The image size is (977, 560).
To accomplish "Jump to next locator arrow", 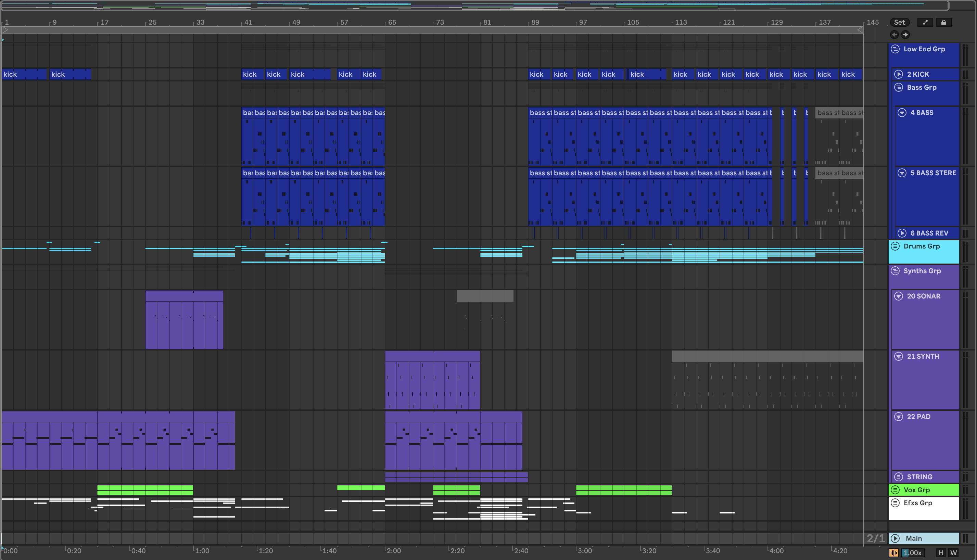I will pos(905,35).
